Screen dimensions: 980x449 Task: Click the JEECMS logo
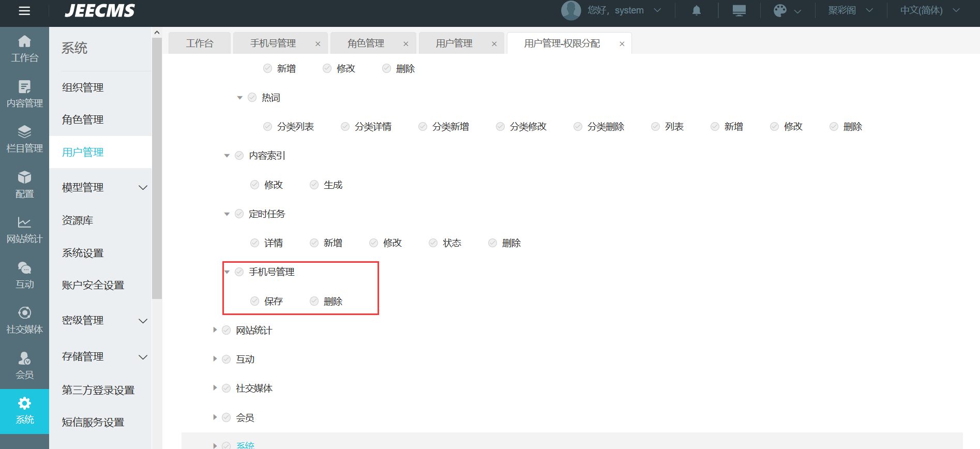click(100, 10)
